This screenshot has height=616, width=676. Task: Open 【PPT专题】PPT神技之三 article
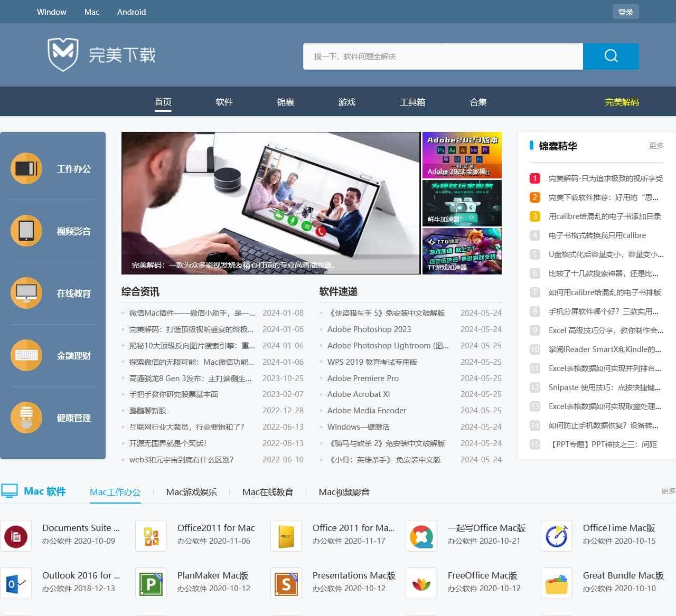(603, 444)
